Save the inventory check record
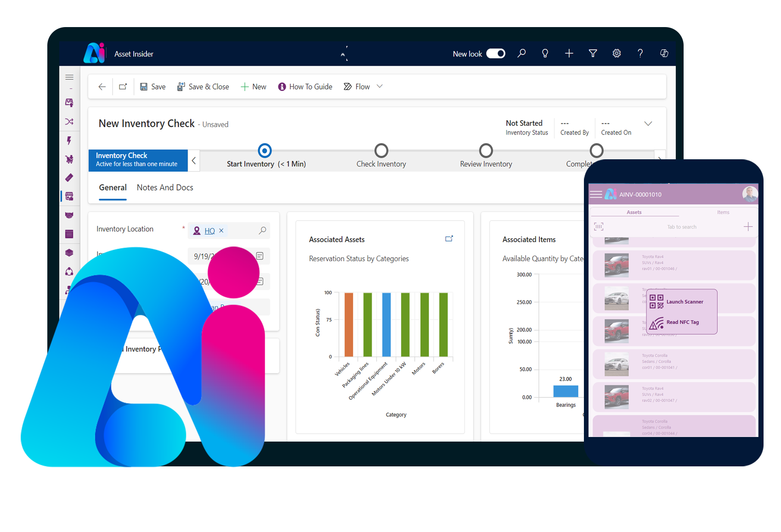Screen dimensions: 781x532 (x=153, y=87)
